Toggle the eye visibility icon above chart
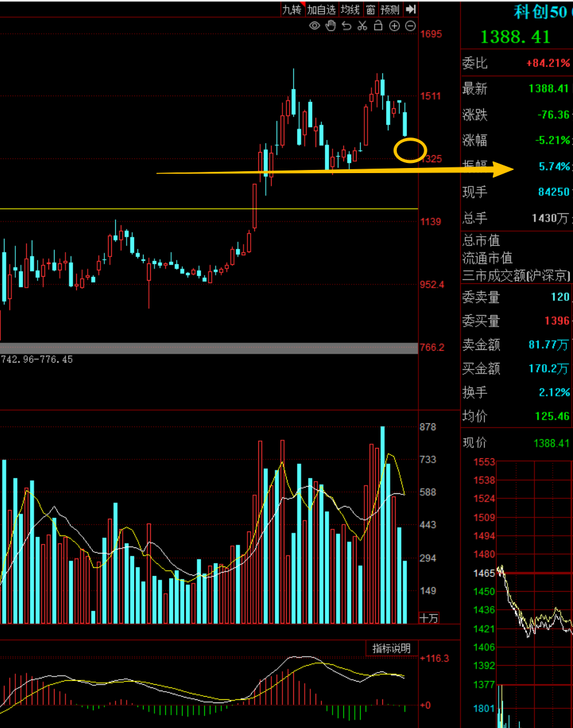 pyautogui.click(x=315, y=26)
